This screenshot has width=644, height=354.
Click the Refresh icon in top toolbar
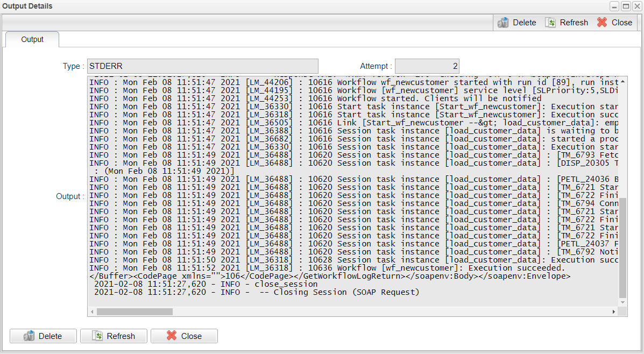point(550,23)
